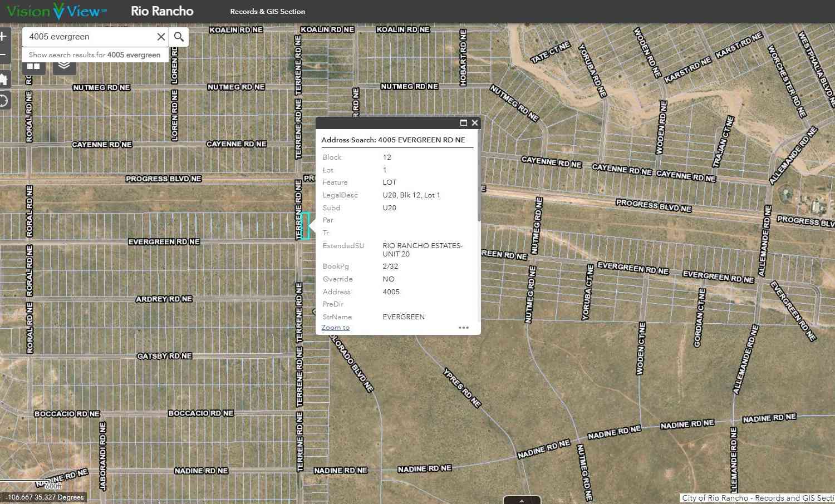Click the 'ARDREY RD NE' map label
The image size is (835, 504).
click(164, 299)
